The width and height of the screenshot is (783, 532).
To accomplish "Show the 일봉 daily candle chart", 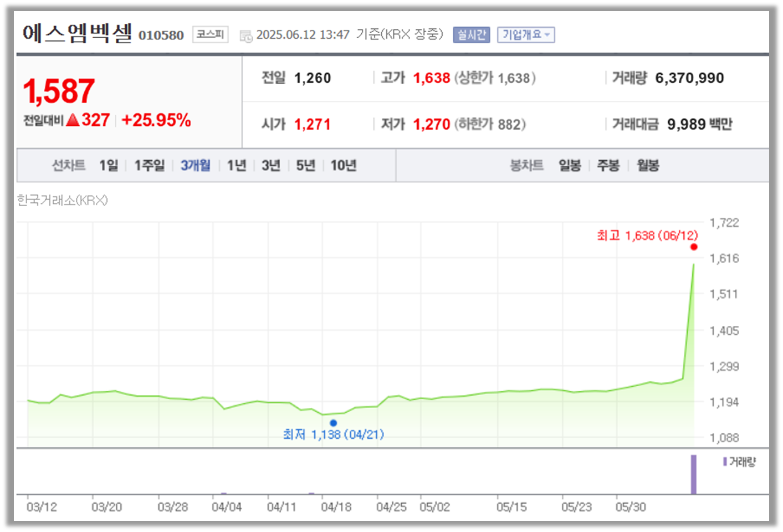I will [570, 165].
